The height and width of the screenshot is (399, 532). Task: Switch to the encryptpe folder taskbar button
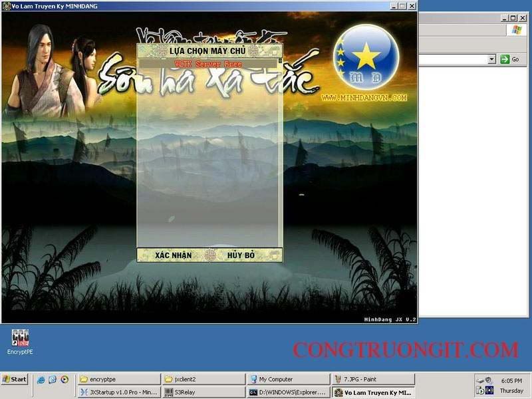click(x=119, y=379)
